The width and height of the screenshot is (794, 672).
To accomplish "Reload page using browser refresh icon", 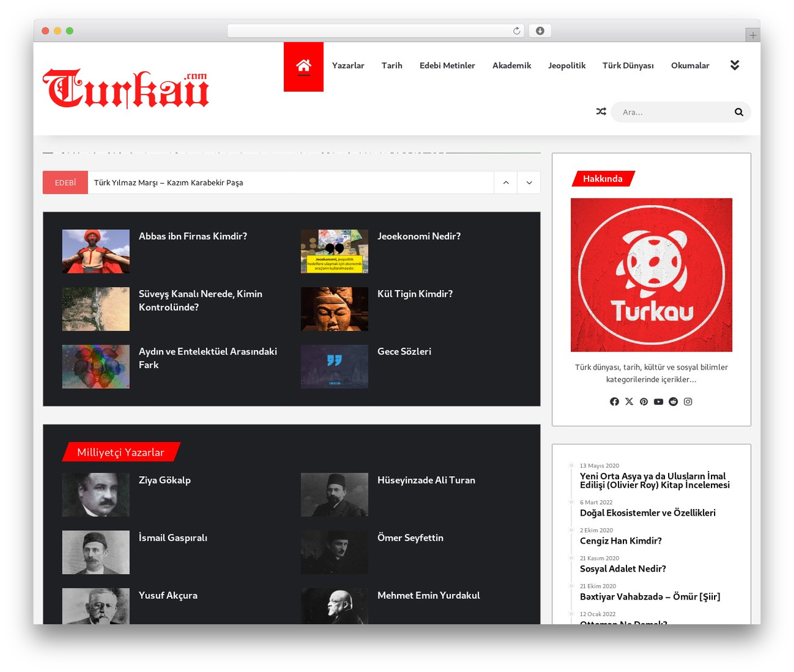I will click(517, 31).
